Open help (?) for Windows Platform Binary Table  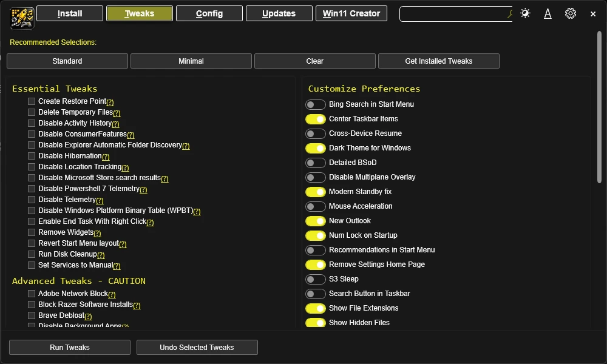pyautogui.click(x=197, y=211)
